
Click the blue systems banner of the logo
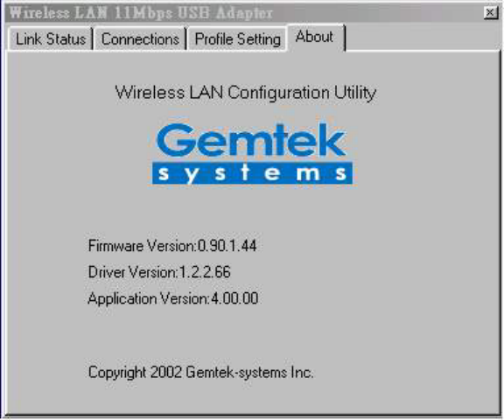[x=252, y=173]
